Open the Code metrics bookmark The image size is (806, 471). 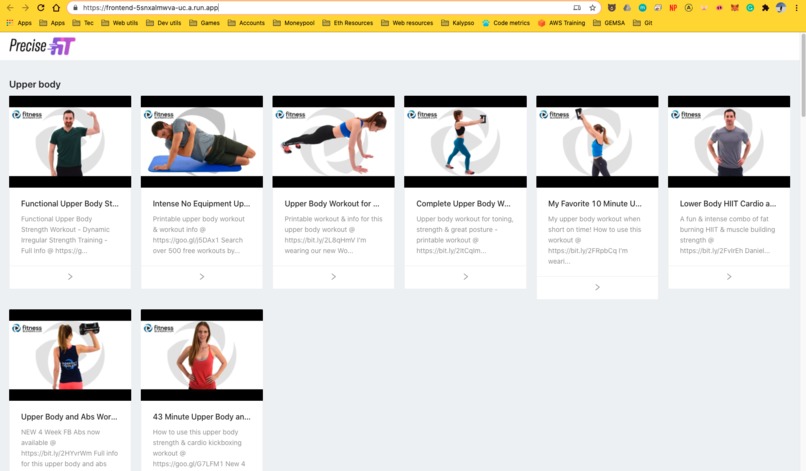[x=506, y=23]
